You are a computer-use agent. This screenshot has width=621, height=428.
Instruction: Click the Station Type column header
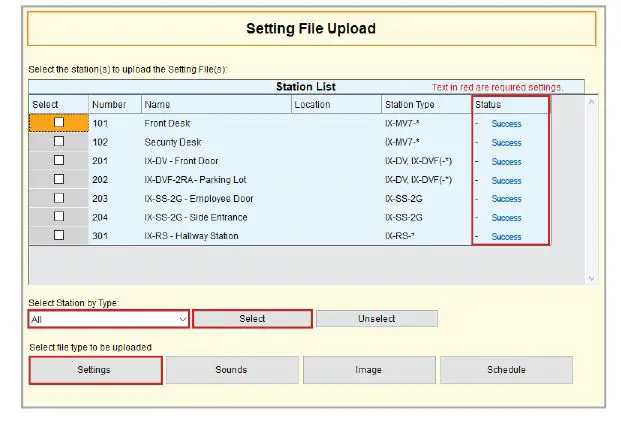(x=427, y=105)
